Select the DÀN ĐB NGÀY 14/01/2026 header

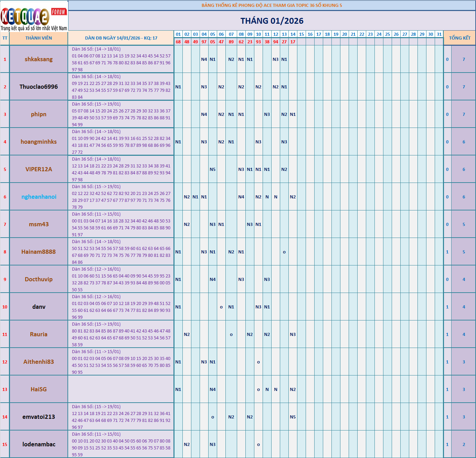pyautogui.click(x=121, y=38)
